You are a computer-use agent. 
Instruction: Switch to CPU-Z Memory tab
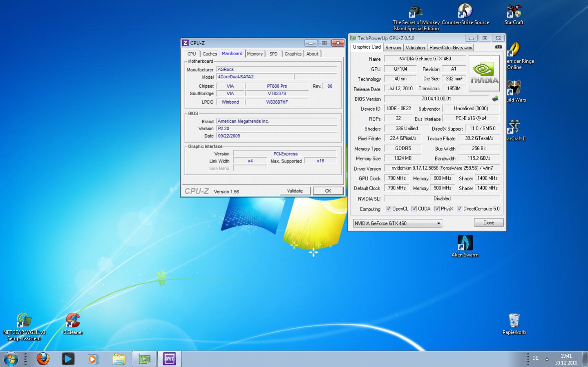pyautogui.click(x=255, y=54)
